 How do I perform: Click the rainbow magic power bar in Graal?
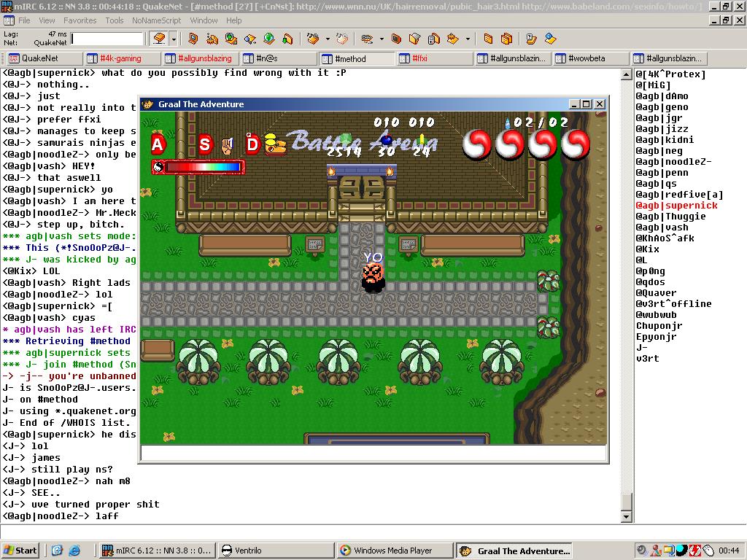[x=198, y=167]
